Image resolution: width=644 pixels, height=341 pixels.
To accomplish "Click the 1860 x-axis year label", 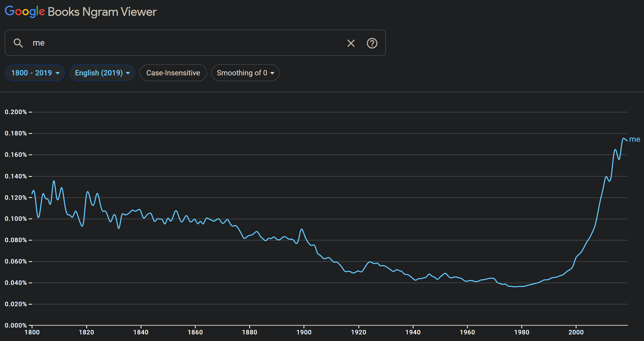I will tap(195, 332).
